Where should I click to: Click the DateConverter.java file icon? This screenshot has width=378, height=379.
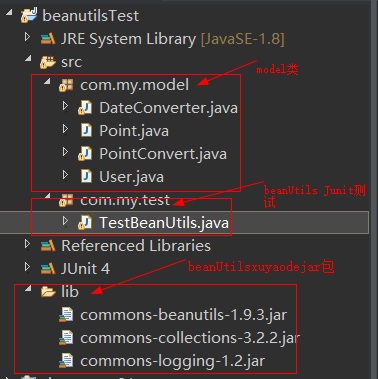click(85, 108)
